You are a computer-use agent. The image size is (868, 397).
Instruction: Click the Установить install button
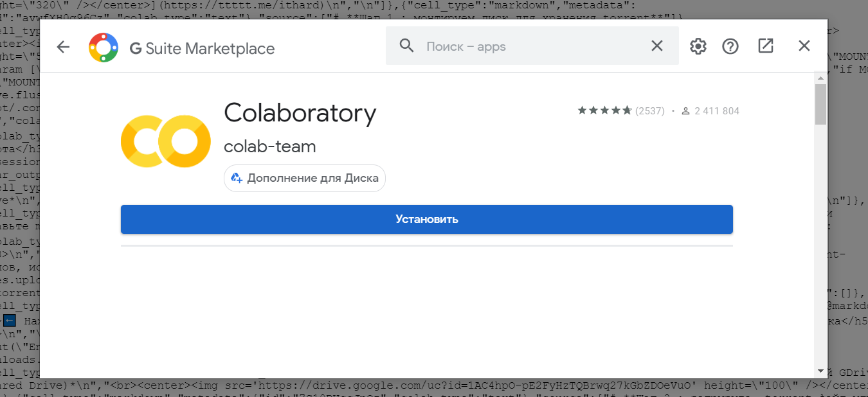(427, 219)
